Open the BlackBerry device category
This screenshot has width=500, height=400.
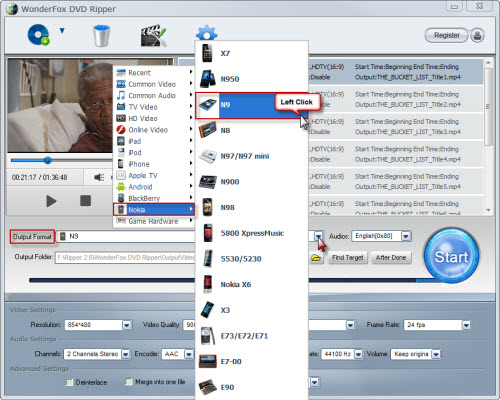coord(154,198)
